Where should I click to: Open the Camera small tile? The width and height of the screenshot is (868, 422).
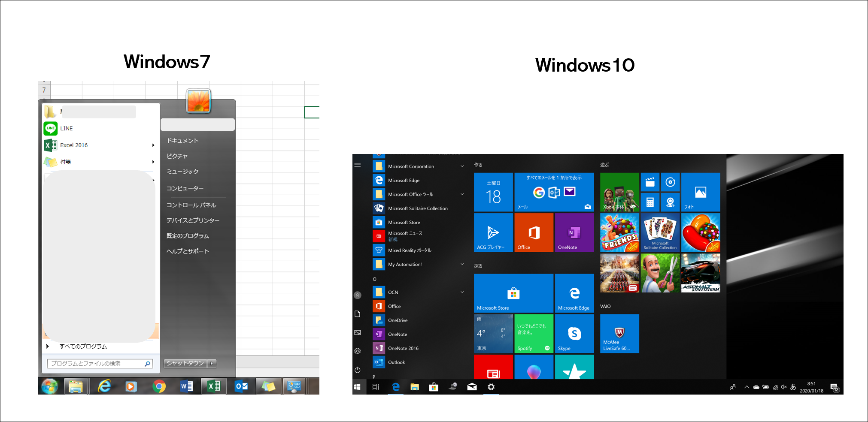coord(670,202)
